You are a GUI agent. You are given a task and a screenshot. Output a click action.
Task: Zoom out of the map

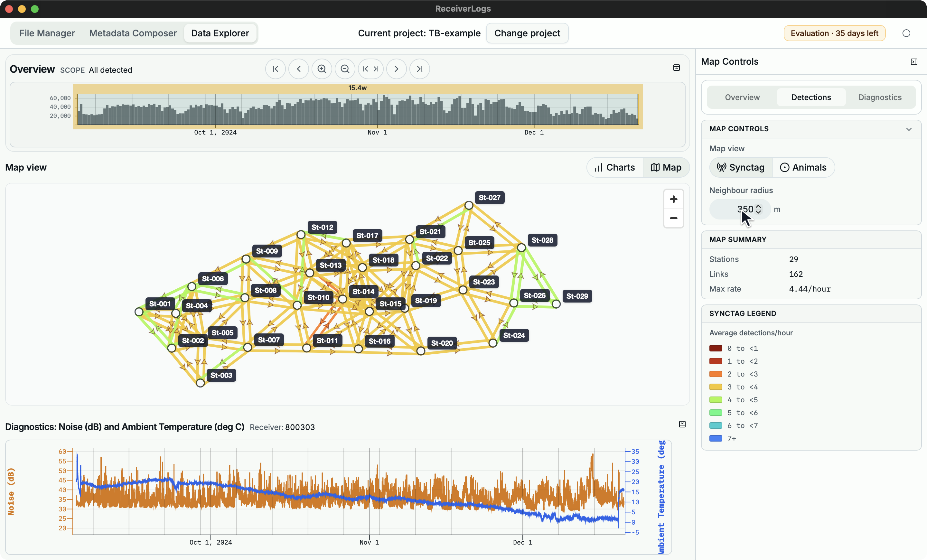[x=673, y=218]
